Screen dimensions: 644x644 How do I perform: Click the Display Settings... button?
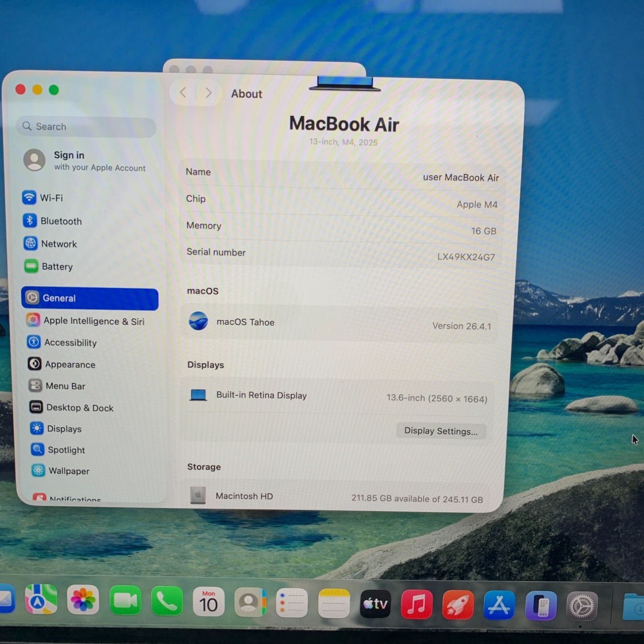pyautogui.click(x=441, y=431)
